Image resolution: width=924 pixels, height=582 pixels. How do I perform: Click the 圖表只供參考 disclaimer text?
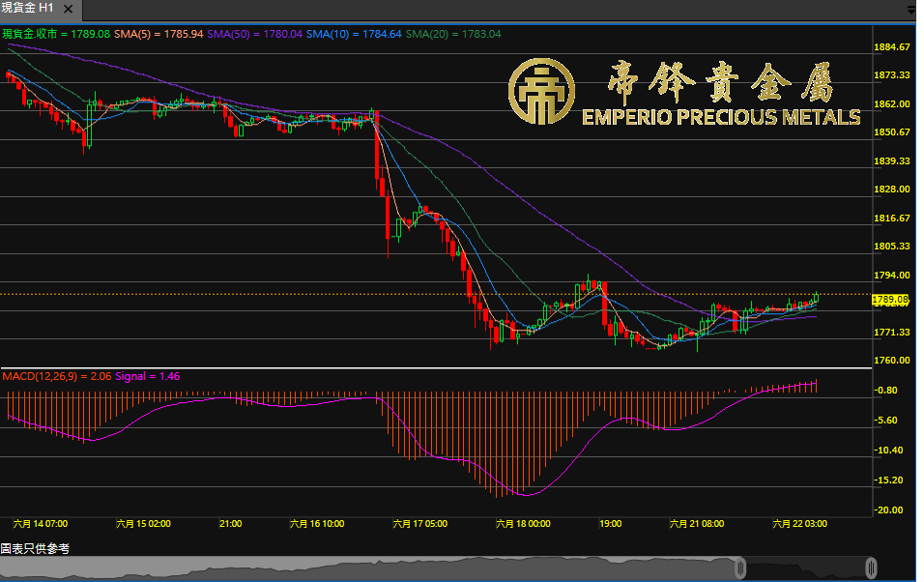coord(35,548)
